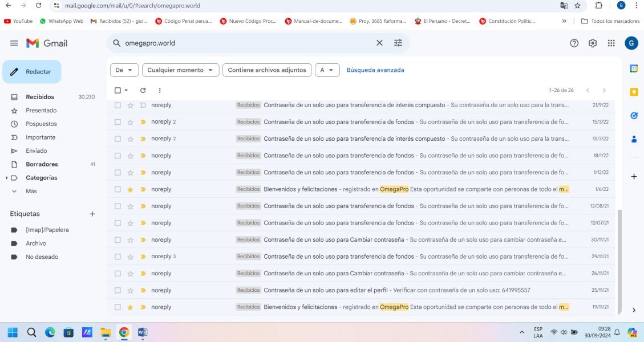Tick the checkbox of the 21/9/22 email

118,105
